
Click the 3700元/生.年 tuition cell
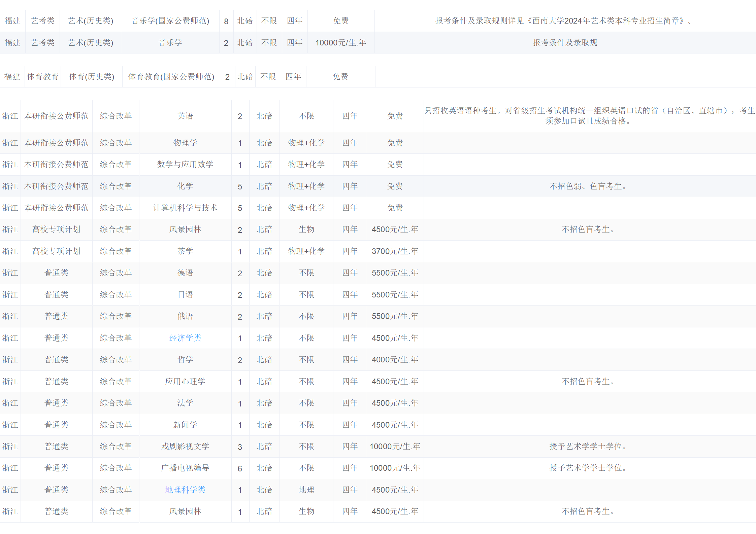point(395,251)
